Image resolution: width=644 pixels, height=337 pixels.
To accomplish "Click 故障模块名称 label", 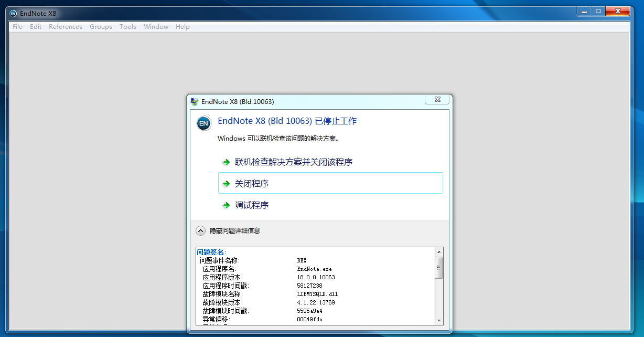I will (223, 294).
